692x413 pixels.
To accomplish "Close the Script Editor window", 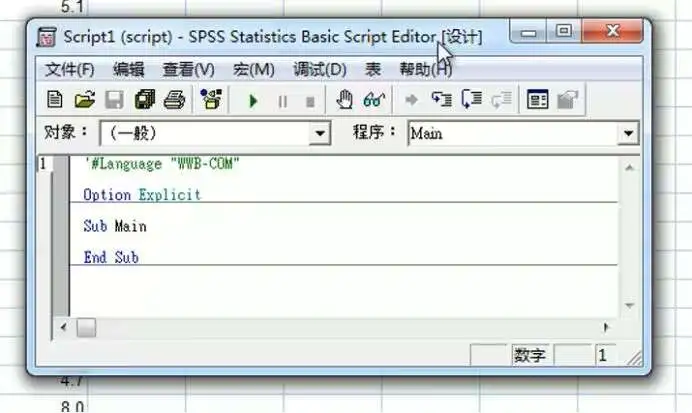I will [612, 31].
